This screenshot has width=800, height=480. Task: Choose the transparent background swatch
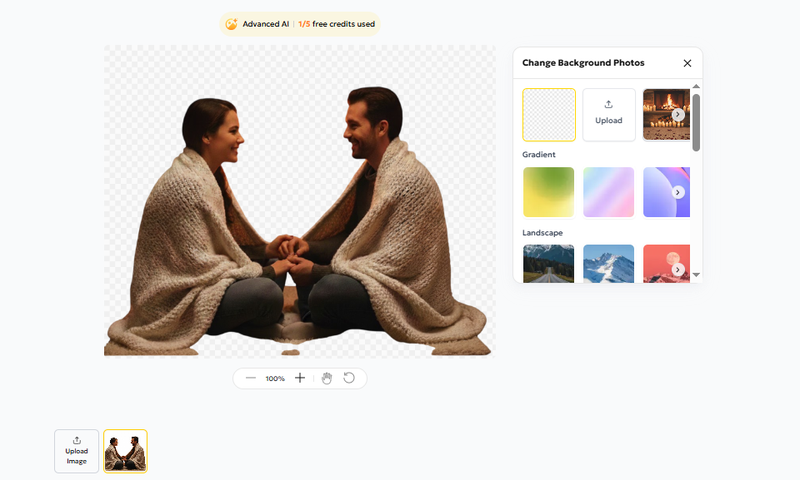point(549,115)
